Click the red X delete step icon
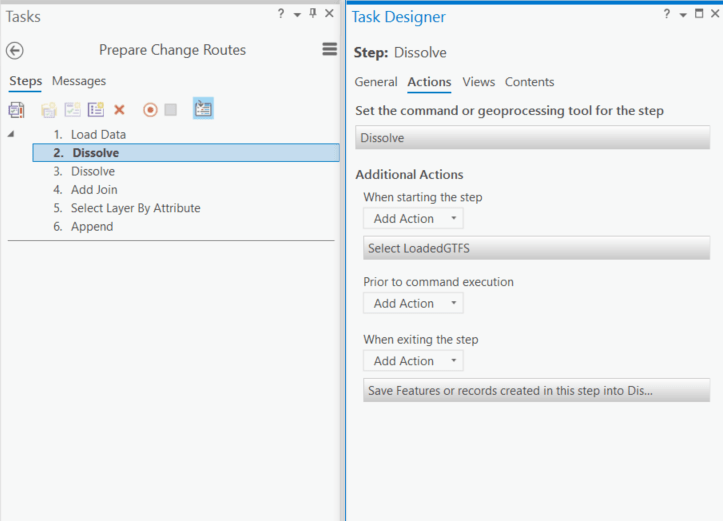 tap(120, 110)
